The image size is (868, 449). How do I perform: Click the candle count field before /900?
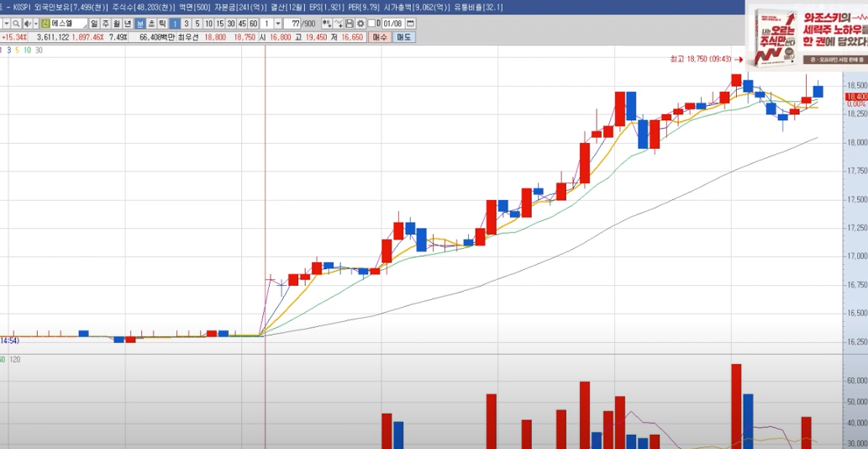coord(292,24)
